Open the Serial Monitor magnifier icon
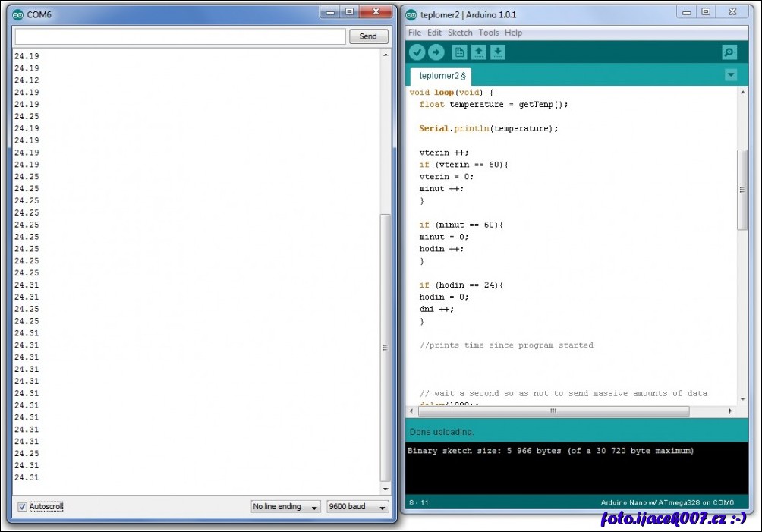 729,52
